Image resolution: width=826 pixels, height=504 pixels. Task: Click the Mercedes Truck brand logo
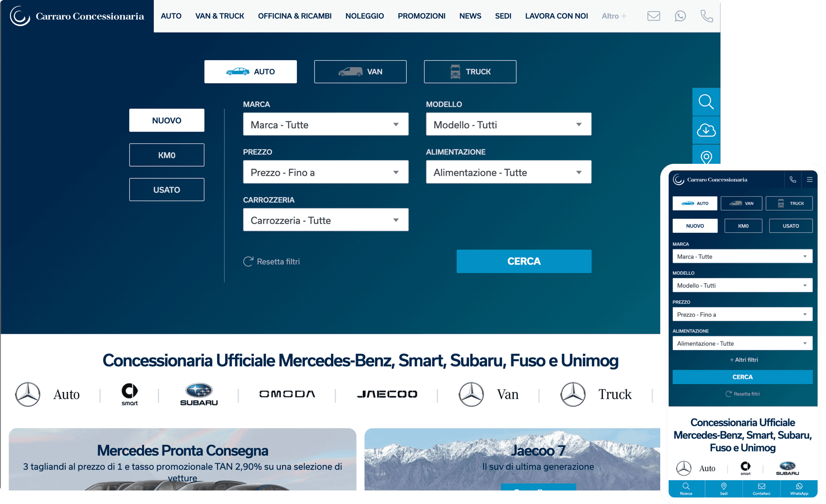(596, 394)
